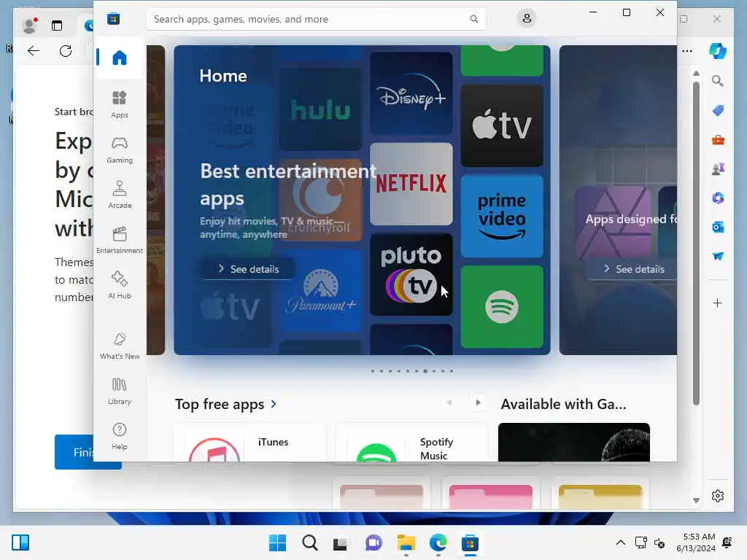Open taskbar clock showing 5:53 AM
The height and width of the screenshot is (560, 747).
(695, 542)
